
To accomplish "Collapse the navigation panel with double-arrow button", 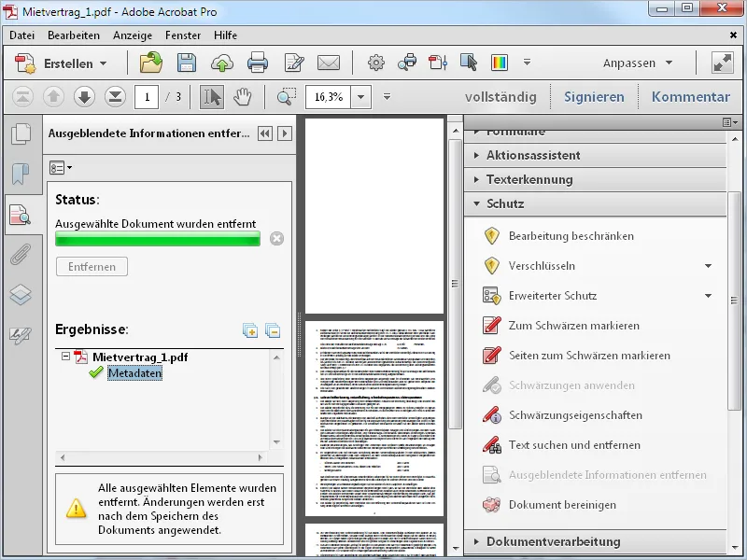I will tap(265, 133).
